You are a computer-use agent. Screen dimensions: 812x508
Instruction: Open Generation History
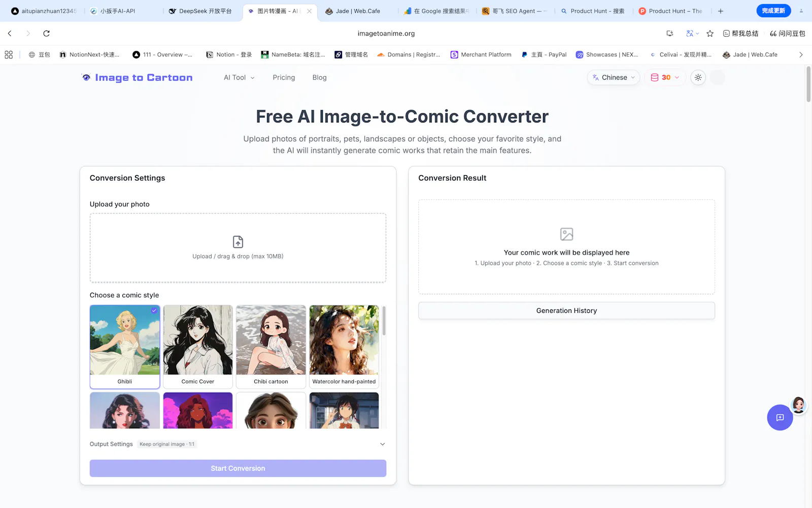pos(566,311)
